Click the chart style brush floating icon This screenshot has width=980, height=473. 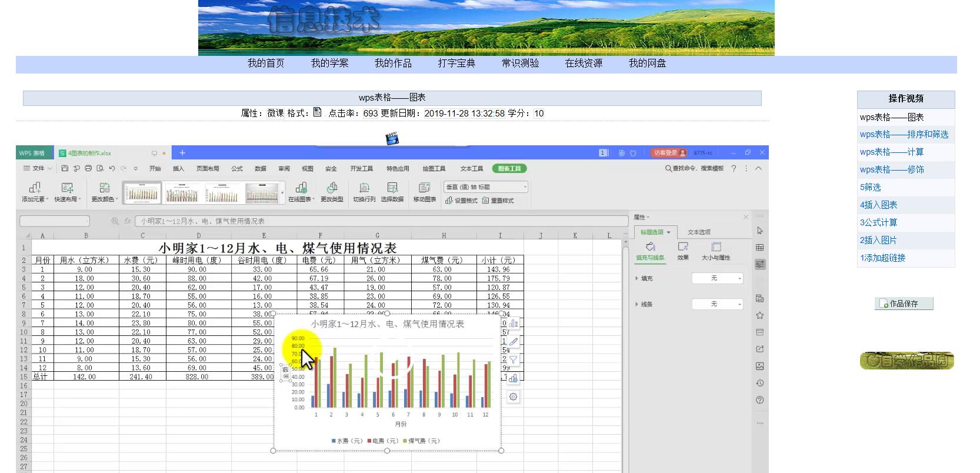[x=514, y=341]
